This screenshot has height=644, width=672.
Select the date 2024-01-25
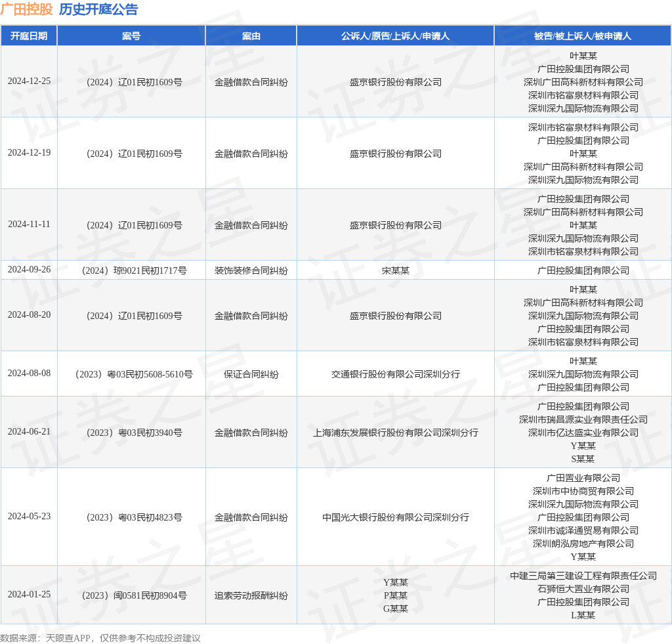[29, 594]
